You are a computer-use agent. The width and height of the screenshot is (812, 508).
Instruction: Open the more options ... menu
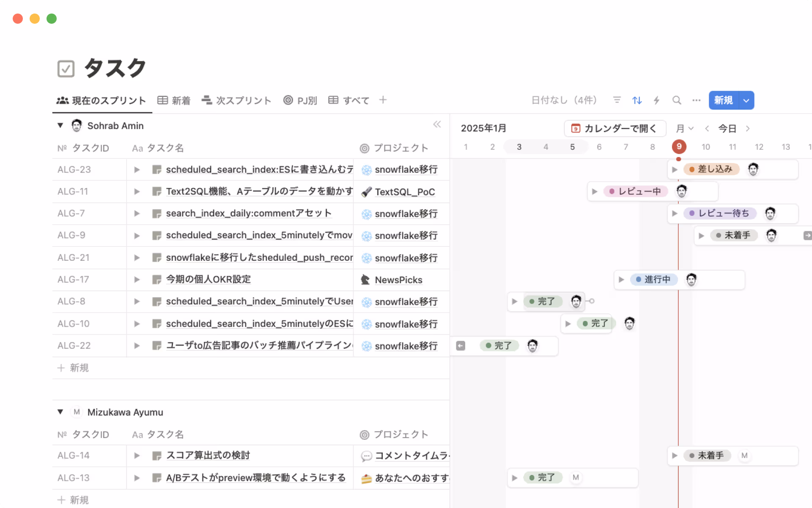click(696, 100)
